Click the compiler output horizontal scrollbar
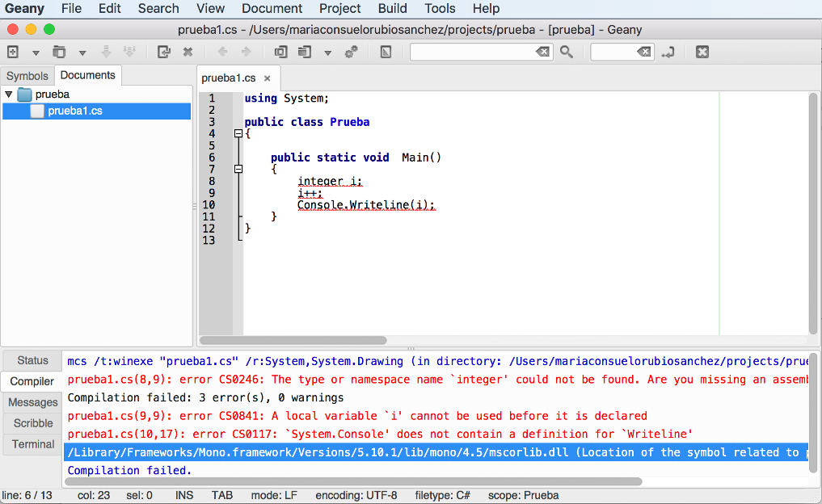 tap(354, 481)
